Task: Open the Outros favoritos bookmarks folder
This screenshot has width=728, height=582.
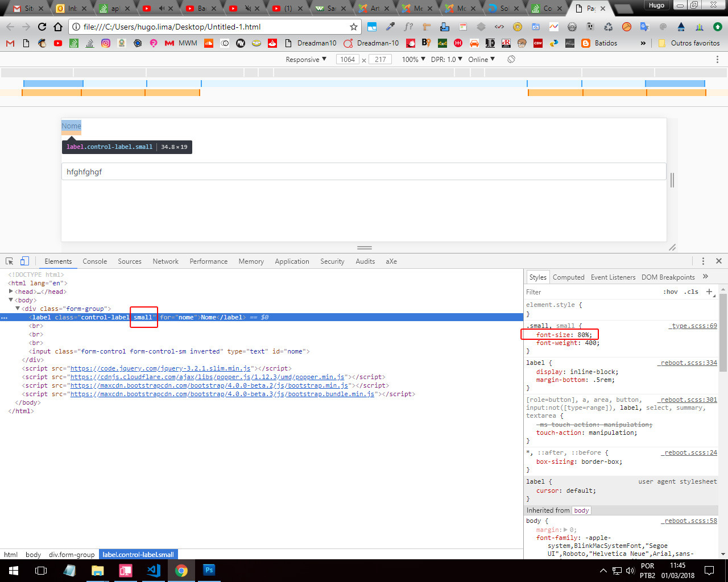Action: (x=689, y=43)
